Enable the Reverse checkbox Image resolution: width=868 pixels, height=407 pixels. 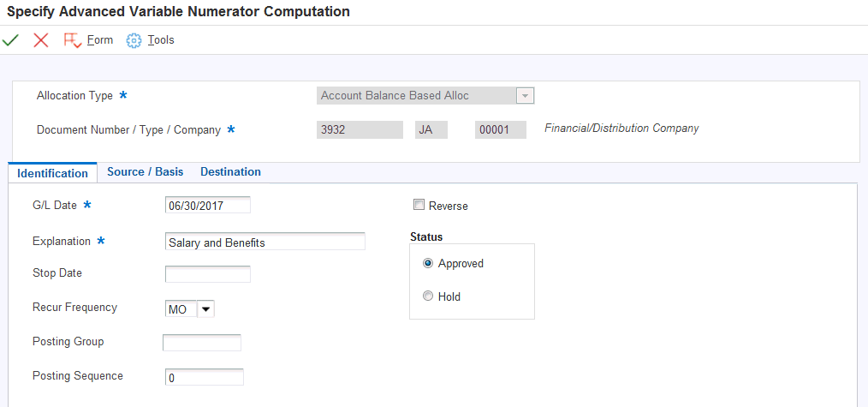point(419,206)
